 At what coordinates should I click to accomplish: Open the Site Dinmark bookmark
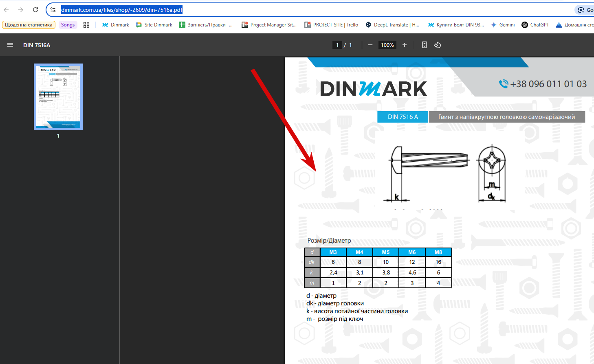(x=154, y=25)
